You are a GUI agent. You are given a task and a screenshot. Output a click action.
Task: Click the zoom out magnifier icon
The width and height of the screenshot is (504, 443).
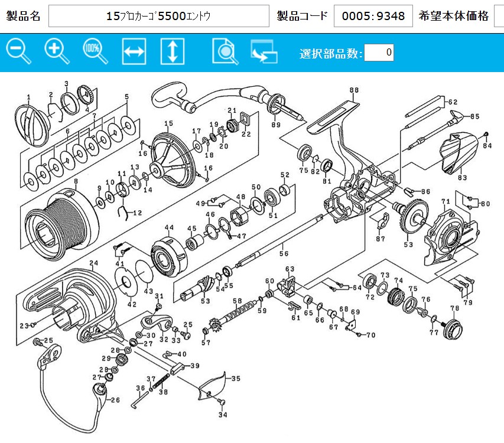[x=19, y=51]
